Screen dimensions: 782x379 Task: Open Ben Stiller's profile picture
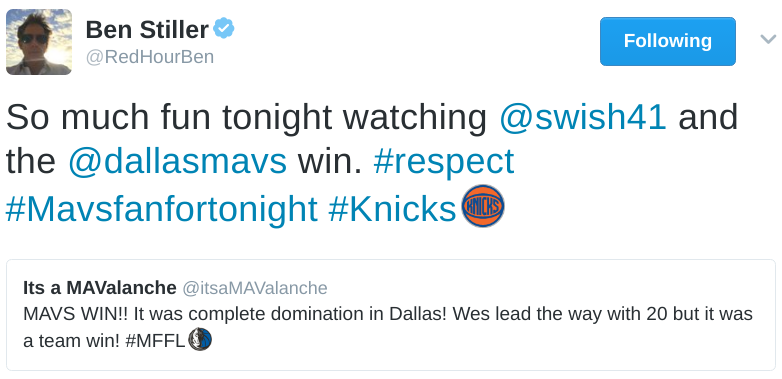click(x=39, y=42)
